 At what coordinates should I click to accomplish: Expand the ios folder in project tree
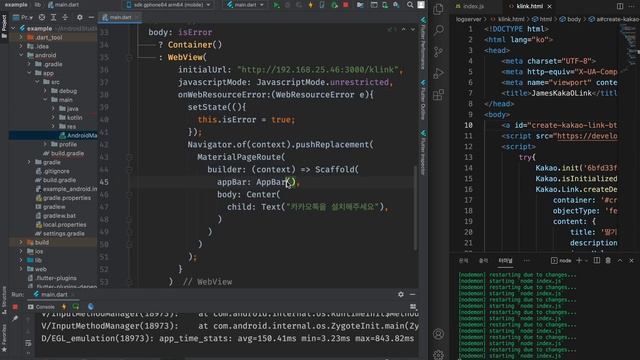(x=21, y=251)
